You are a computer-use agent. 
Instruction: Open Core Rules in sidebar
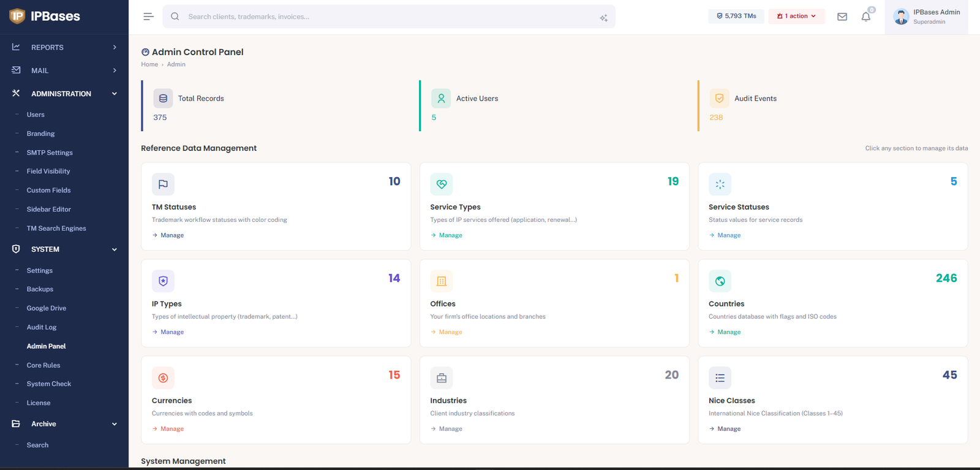click(43, 365)
